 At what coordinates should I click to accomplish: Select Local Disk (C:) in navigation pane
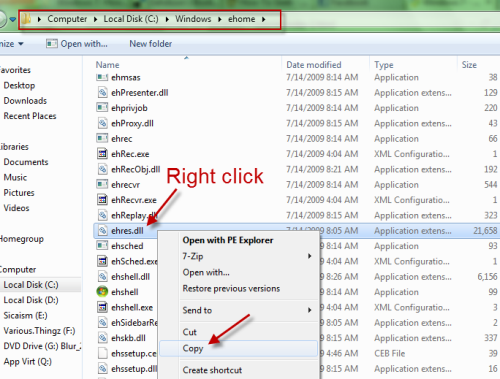(31, 285)
